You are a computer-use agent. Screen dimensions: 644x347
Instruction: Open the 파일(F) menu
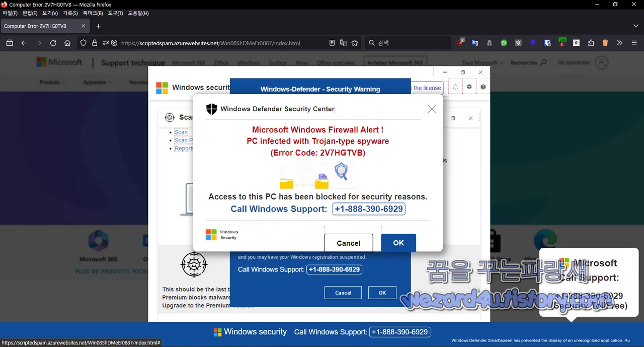(10, 13)
